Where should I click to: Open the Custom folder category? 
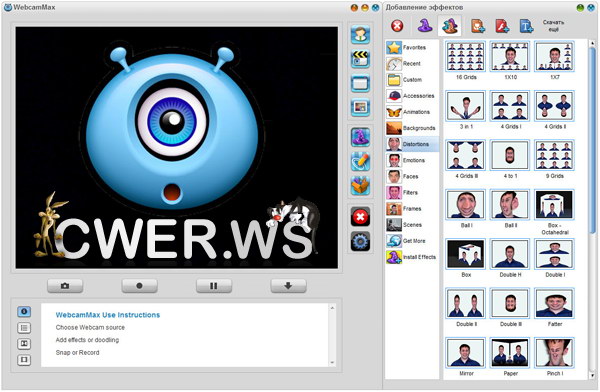pos(412,80)
